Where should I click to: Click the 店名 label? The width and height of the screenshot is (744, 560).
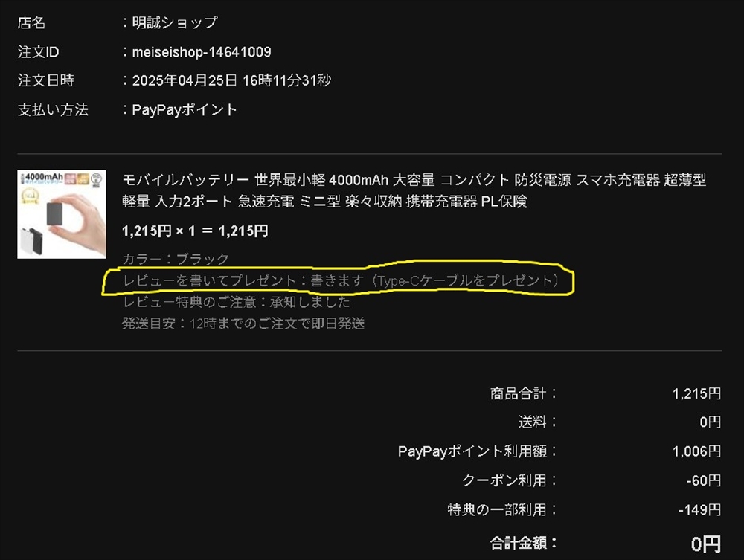tap(31, 22)
